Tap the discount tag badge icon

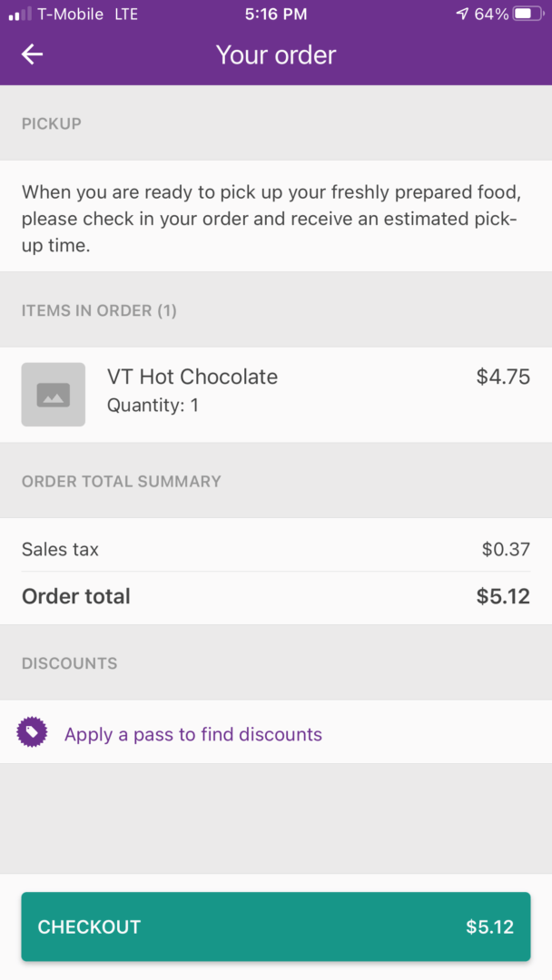[x=32, y=732]
